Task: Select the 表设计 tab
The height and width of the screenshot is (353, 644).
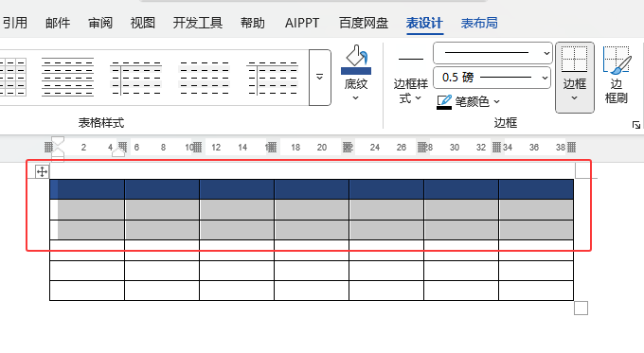Action: pos(424,23)
